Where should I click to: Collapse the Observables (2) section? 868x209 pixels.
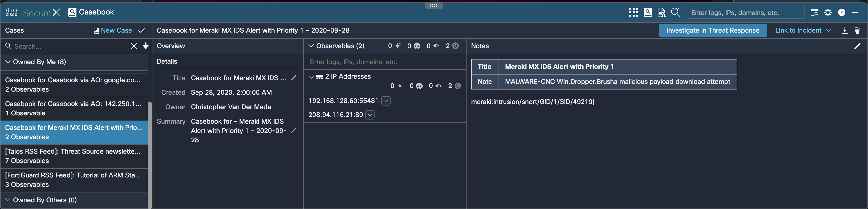coord(311,46)
